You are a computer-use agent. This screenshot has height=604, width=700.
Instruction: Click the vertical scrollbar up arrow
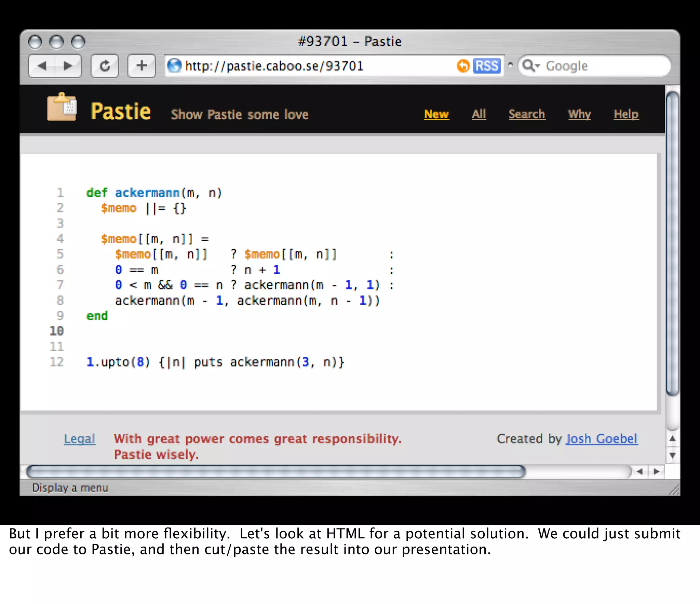pos(673,439)
